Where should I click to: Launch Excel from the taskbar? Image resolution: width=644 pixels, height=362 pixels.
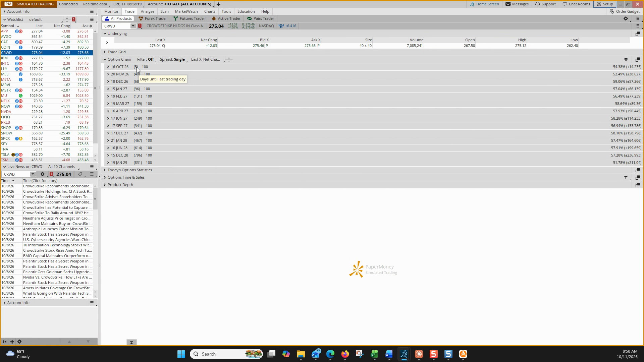(374, 354)
